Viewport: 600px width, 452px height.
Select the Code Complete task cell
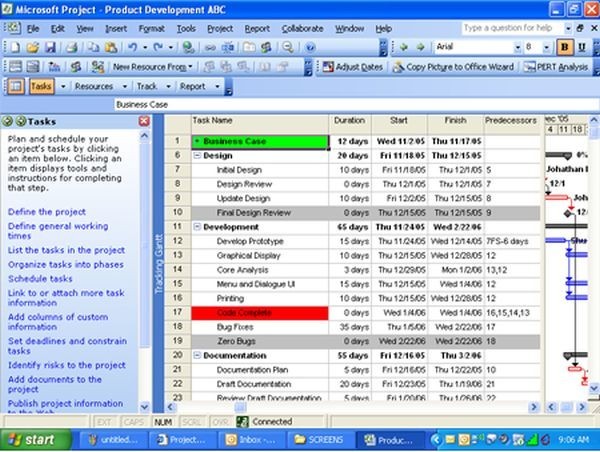coord(260,313)
